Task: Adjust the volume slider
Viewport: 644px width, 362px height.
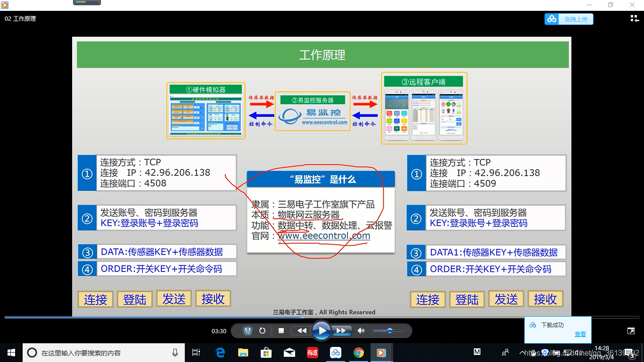Action: tap(388, 331)
